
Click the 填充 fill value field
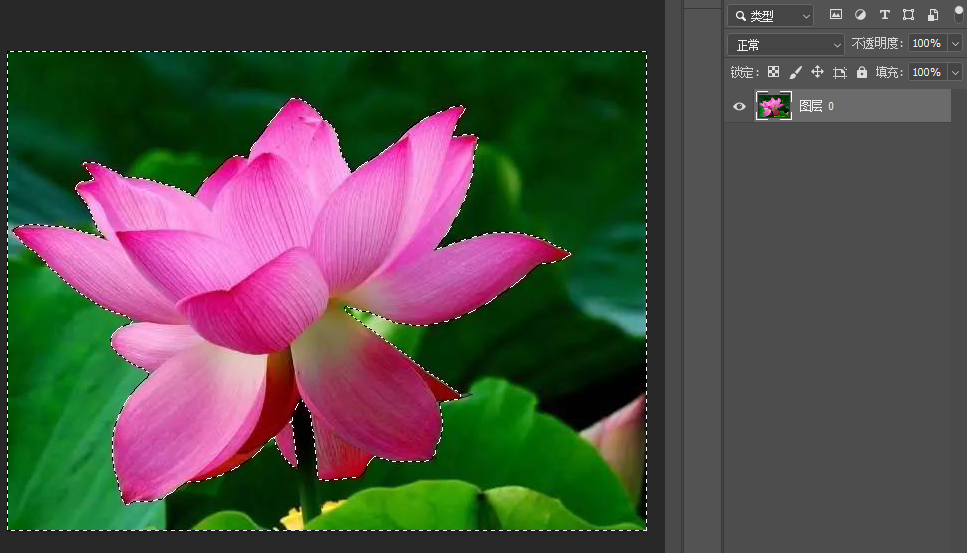click(926, 72)
